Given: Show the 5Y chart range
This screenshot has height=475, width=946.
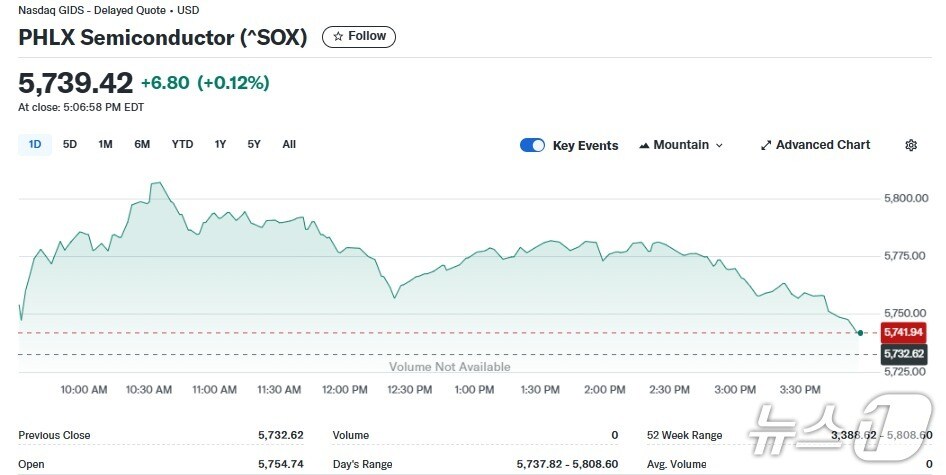Looking at the screenshot, I should [x=254, y=144].
